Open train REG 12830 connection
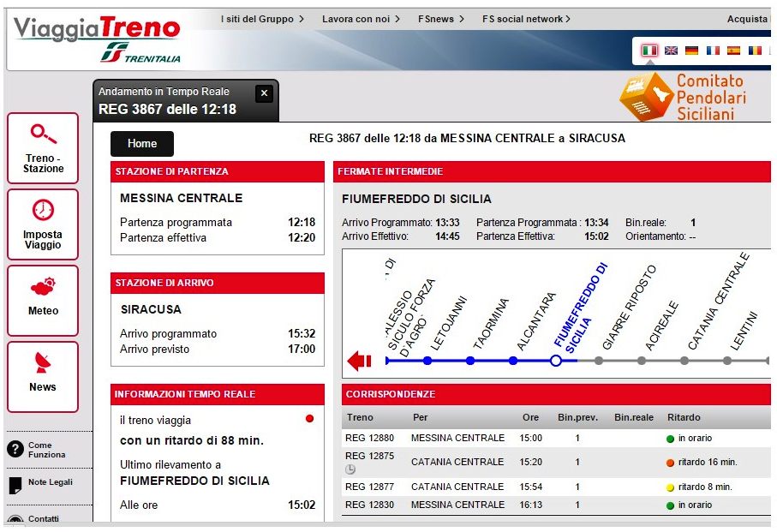777x532 pixels. [x=370, y=505]
